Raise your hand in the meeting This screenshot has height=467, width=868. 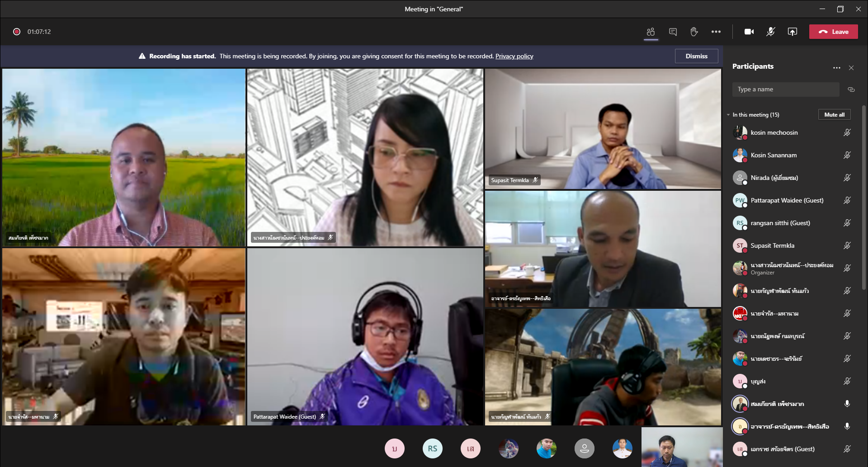pyautogui.click(x=694, y=32)
